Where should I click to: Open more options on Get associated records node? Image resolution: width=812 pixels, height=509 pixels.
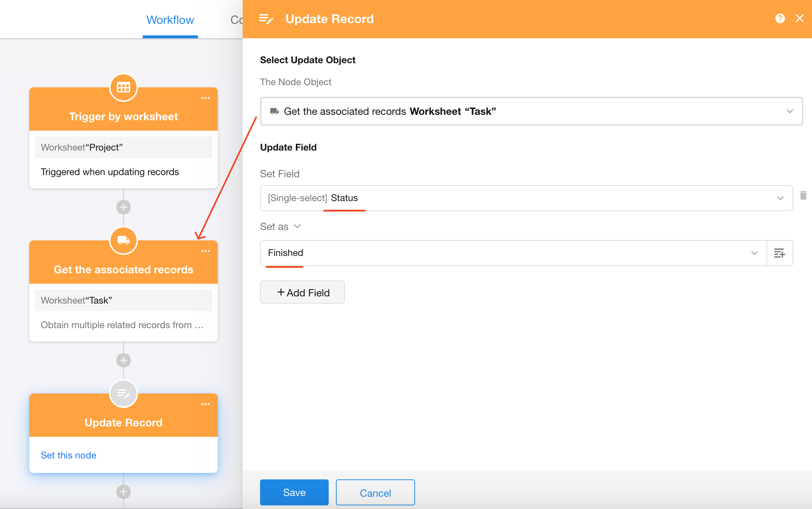206,251
